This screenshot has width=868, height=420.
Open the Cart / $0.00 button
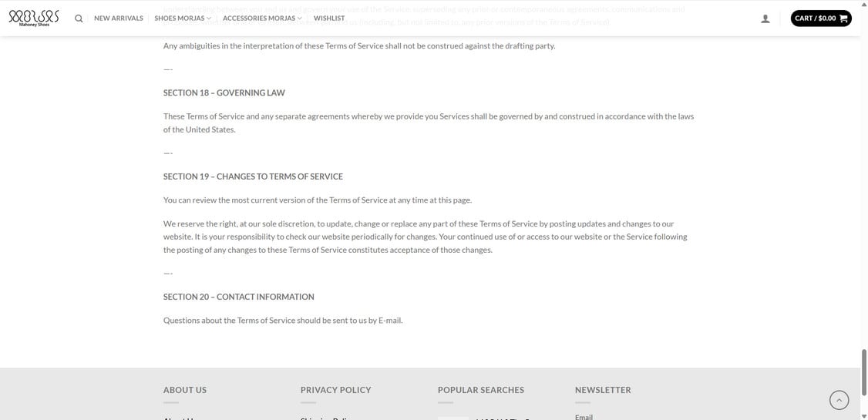click(x=821, y=18)
